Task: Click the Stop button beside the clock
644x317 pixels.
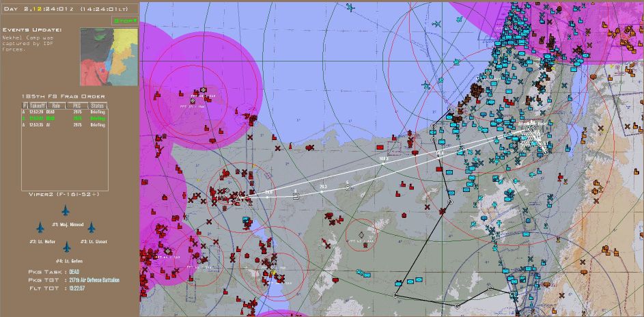Action: 125,20
